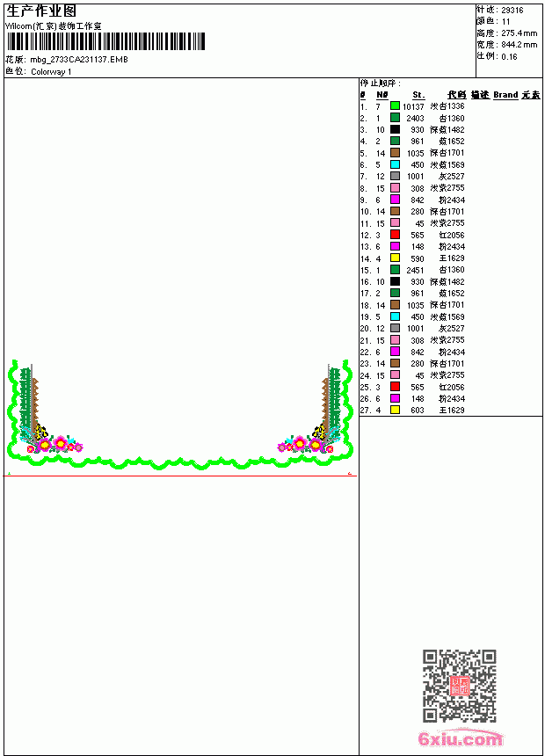Click the gray swatch in row 7
This screenshot has height=756, width=545.
(x=395, y=176)
